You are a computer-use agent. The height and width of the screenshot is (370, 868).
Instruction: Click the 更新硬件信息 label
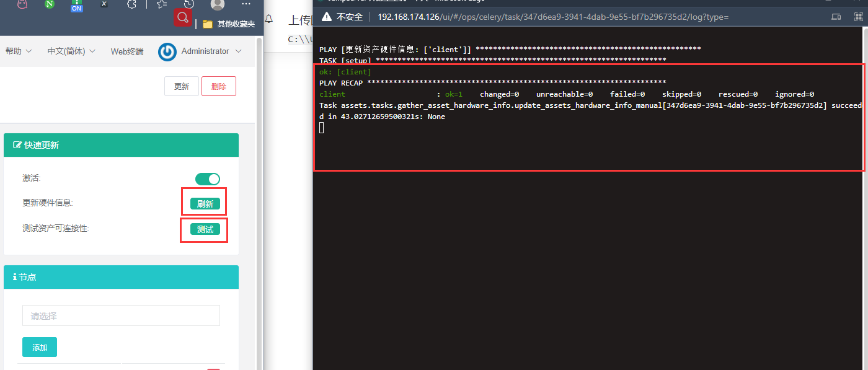pos(48,203)
